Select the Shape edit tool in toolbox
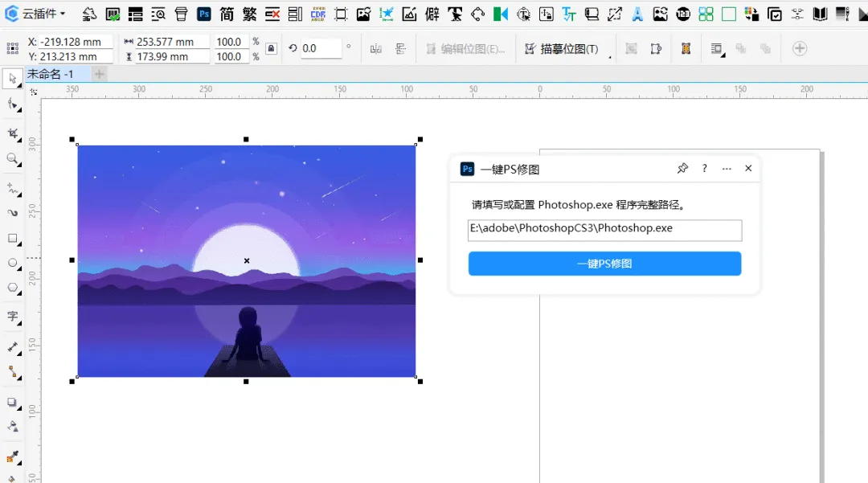This screenshot has height=483, width=868. (13, 104)
